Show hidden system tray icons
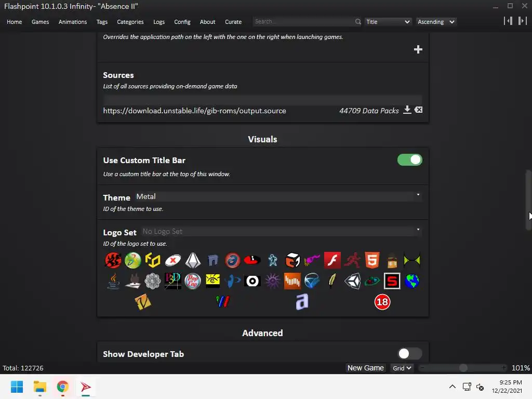532x399 pixels. (453, 387)
